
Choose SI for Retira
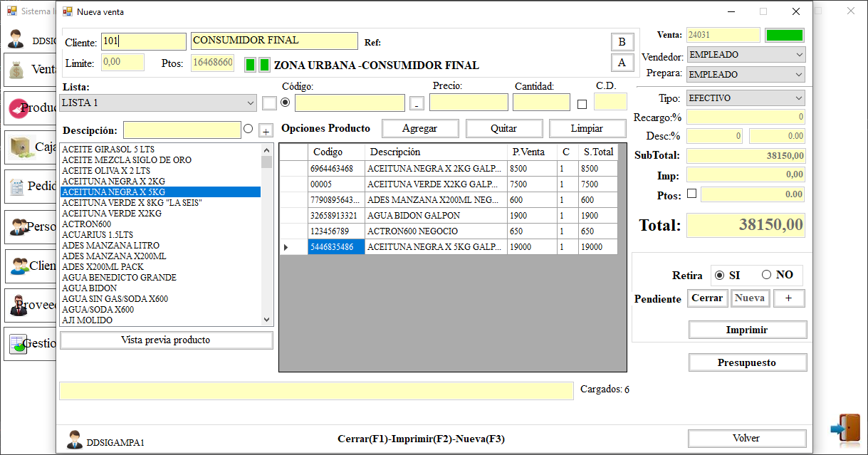(x=720, y=275)
